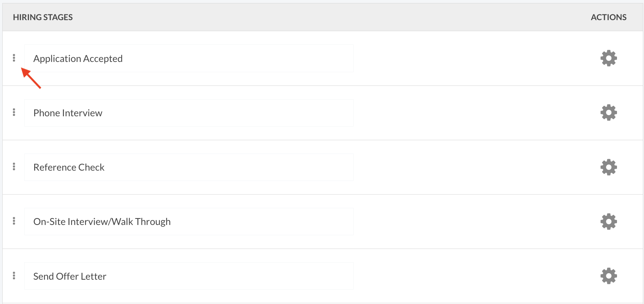Click the gear icon for Phone Interview

609,112
